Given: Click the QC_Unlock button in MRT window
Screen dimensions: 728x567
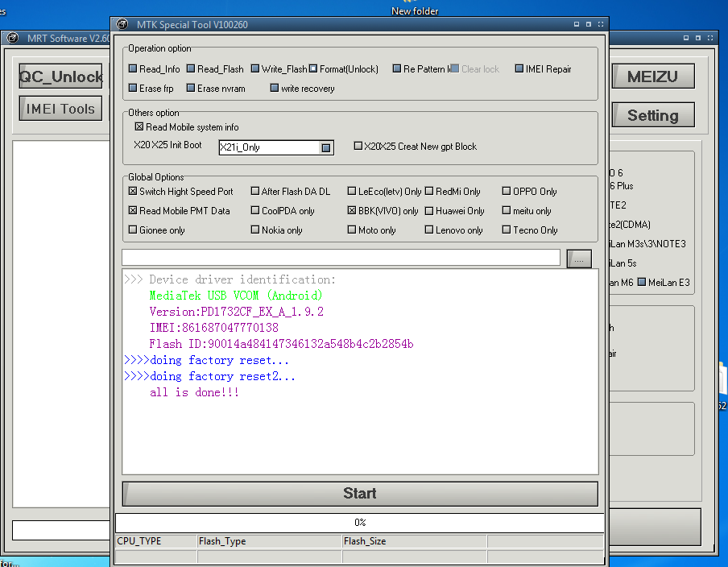Looking at the screenshot, I should (x=60, y=77).
